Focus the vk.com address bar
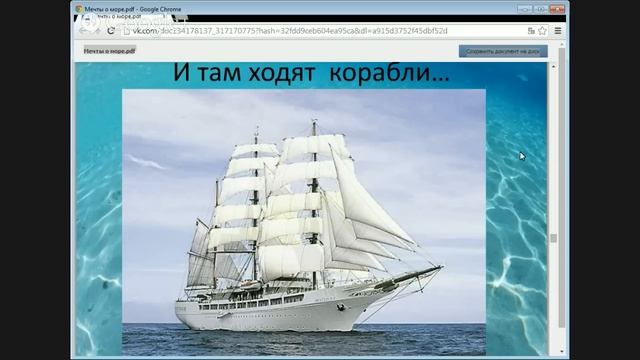Screen dimensions: 640x360 point(324,31)
